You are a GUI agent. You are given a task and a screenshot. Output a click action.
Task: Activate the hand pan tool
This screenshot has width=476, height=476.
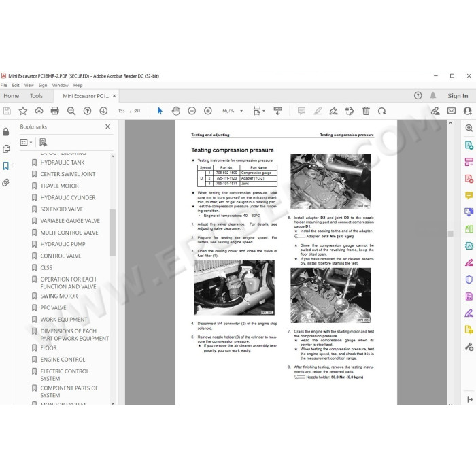point(175,111)
